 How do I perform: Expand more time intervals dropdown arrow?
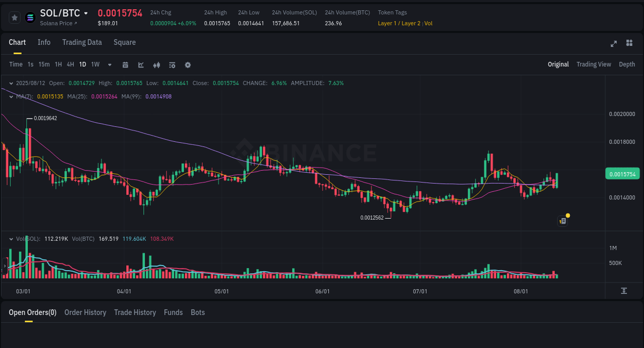110,64
